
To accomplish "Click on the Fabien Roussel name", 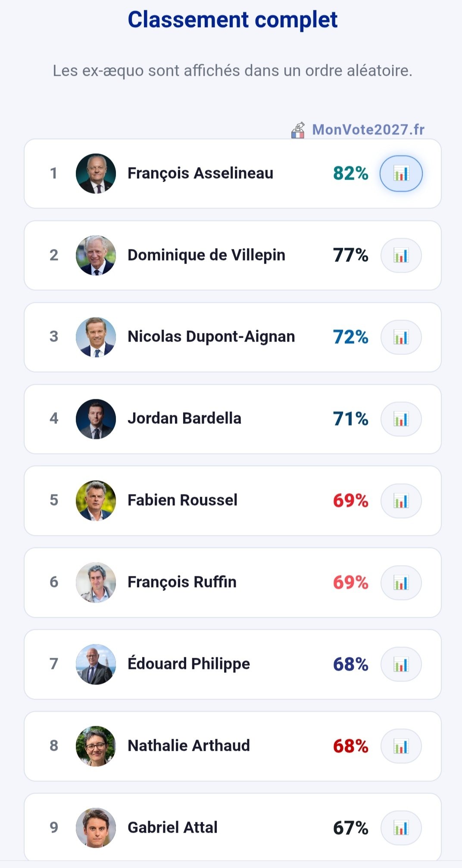I will (x=182, y=500).
